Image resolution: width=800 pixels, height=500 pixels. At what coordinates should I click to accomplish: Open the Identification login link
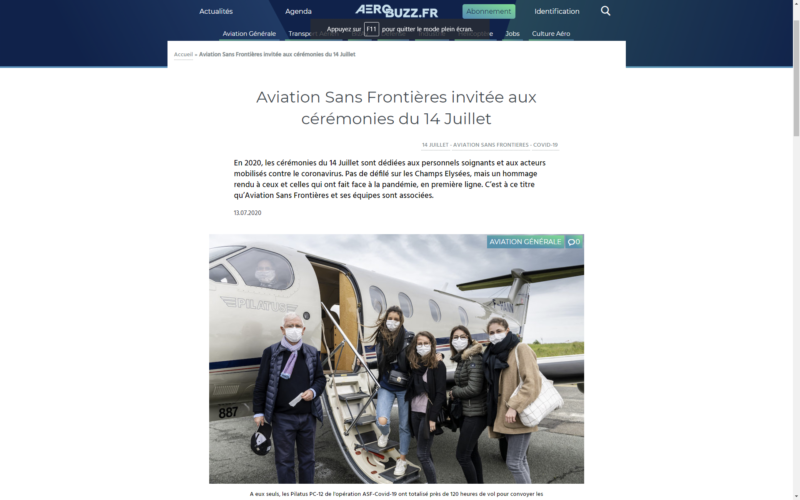[x=557, y=11]
